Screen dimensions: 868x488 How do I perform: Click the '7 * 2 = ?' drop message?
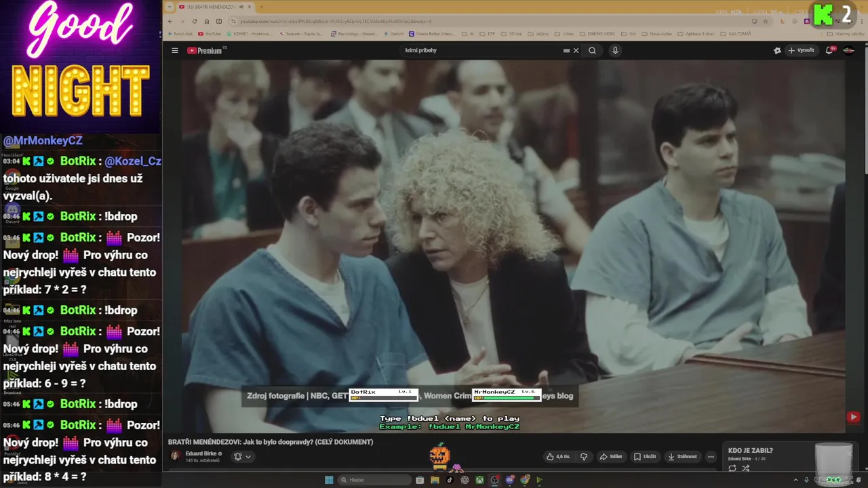(x=81, y=264)
